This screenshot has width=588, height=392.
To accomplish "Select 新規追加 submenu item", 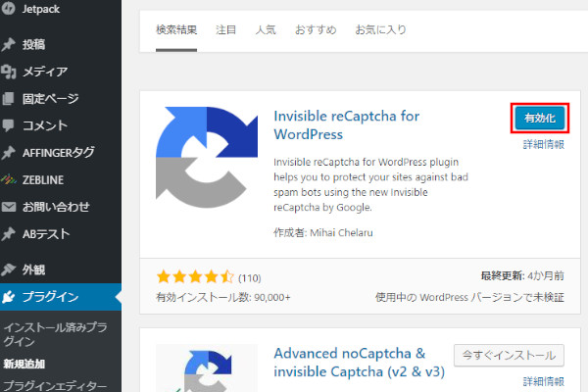I will [24, 364].
